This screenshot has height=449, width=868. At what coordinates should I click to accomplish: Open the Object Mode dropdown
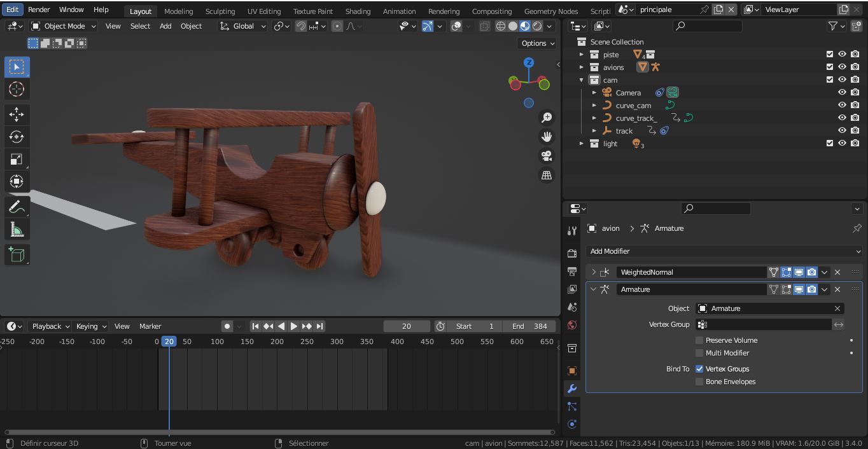coord(64,26)
